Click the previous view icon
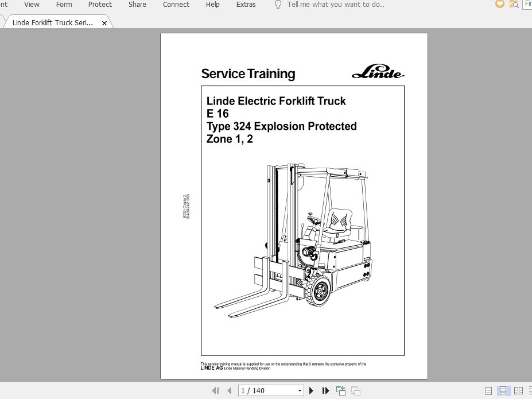The width and height of the screenshot is (532, 399). (341, 390)
